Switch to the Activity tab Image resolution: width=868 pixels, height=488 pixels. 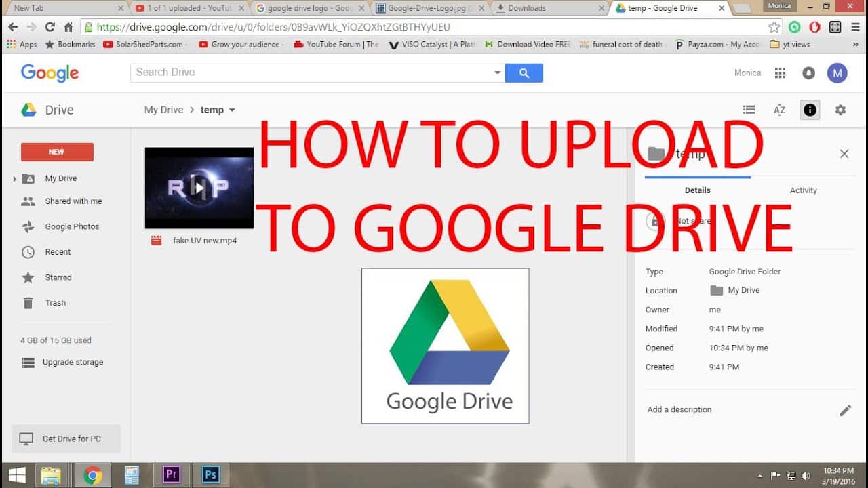pyautogui.click(x=803, y=190)
